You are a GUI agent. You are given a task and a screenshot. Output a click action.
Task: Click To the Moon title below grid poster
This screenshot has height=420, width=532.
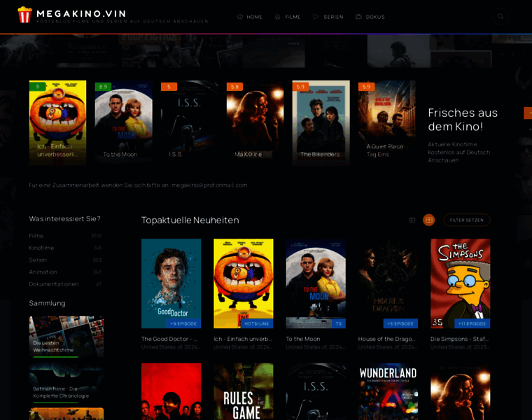303,339
